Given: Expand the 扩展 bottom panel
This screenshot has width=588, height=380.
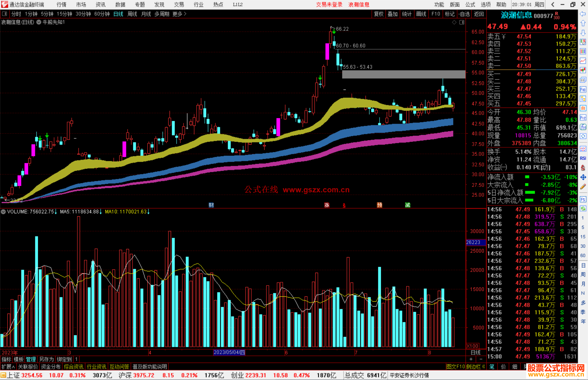Looking at the screenshot, I should pos(8,367).
